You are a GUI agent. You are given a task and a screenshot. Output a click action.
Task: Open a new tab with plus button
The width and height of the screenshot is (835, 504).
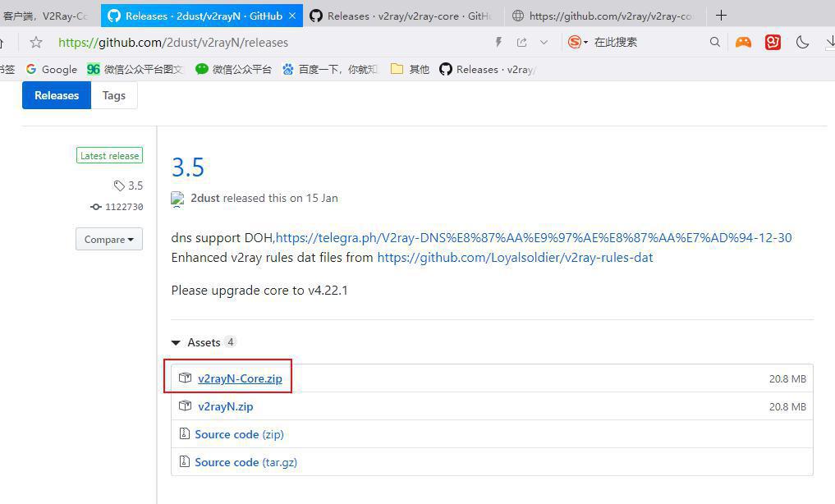(721, 16)
